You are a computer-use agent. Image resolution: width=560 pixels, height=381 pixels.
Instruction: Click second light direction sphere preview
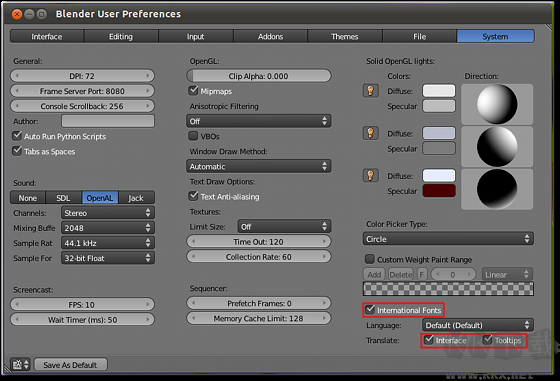tap(497, 146)
